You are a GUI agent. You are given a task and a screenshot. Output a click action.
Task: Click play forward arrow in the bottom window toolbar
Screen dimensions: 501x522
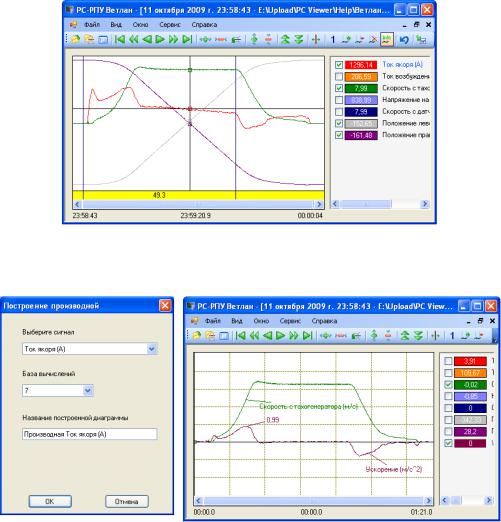tap(281, 336)
